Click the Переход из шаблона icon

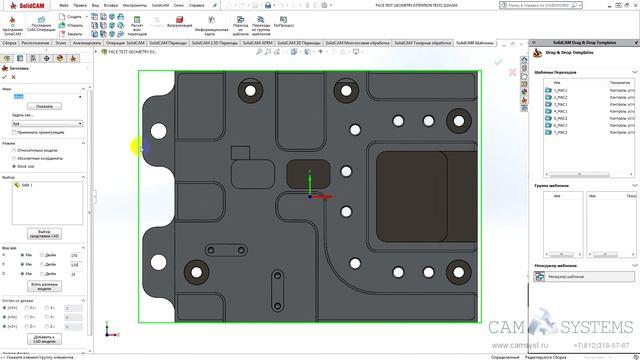pos(240,20)
